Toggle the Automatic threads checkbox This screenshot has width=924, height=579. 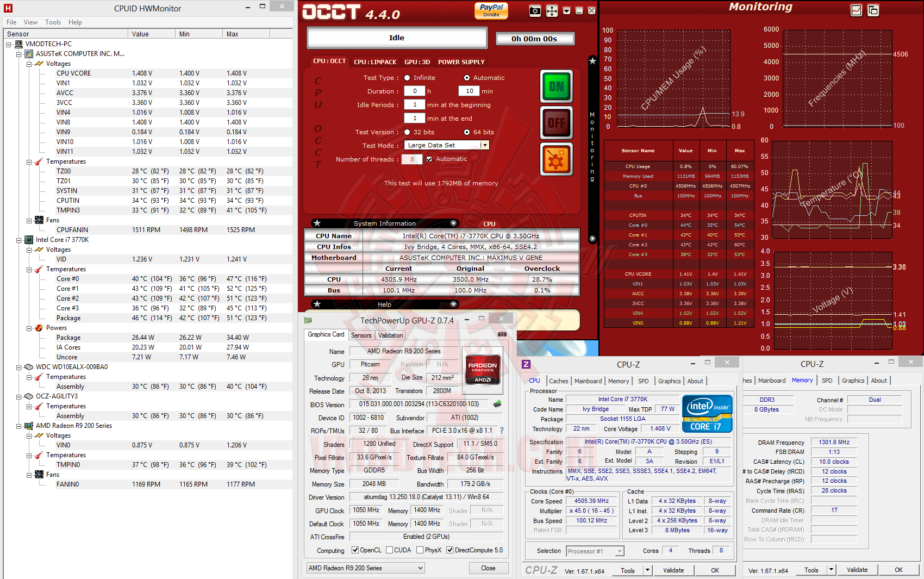429,159
